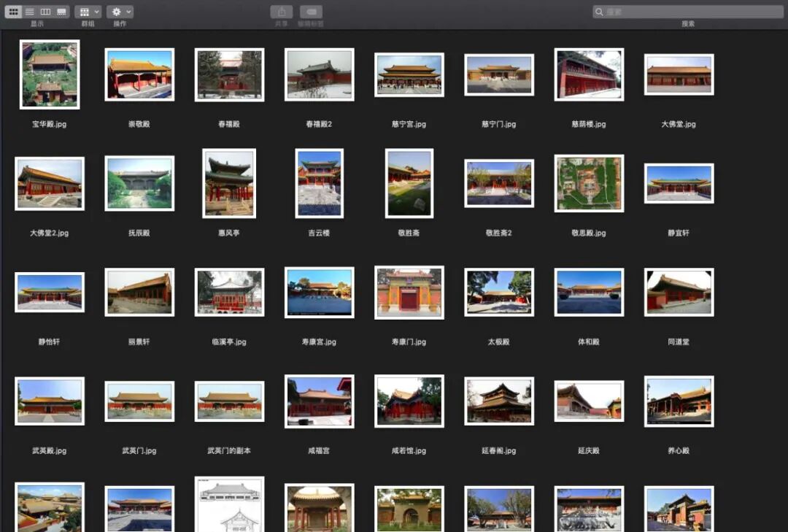This screenshot has width=788, height=532.
Task: Select the 延春阁.jpg thumbnail
Action: coord(499,401)
